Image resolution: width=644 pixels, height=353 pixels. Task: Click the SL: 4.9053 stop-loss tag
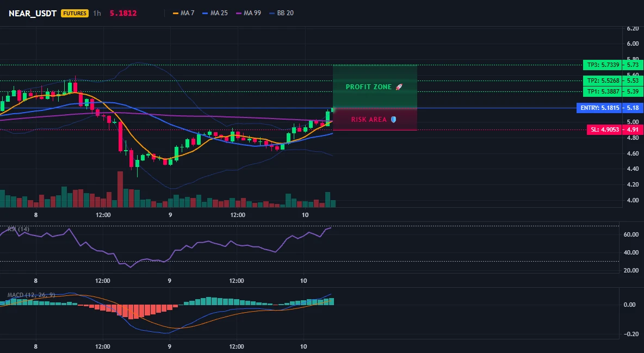pos(605,130)
